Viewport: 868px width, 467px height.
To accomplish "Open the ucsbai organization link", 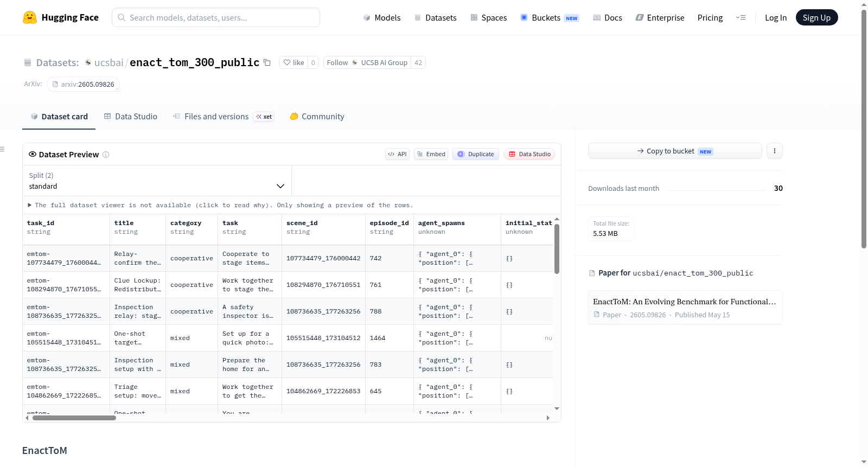I will tap(109, 62).
